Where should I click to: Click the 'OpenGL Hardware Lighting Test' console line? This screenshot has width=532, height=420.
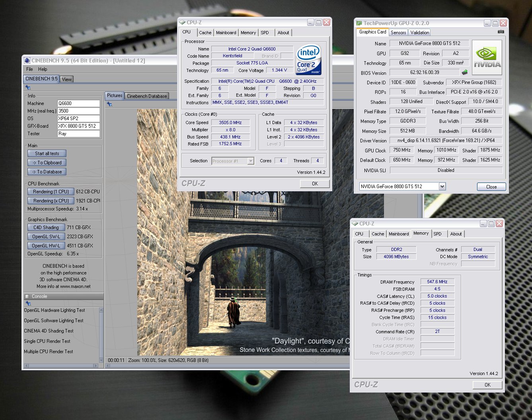click(x=55, y=310)
